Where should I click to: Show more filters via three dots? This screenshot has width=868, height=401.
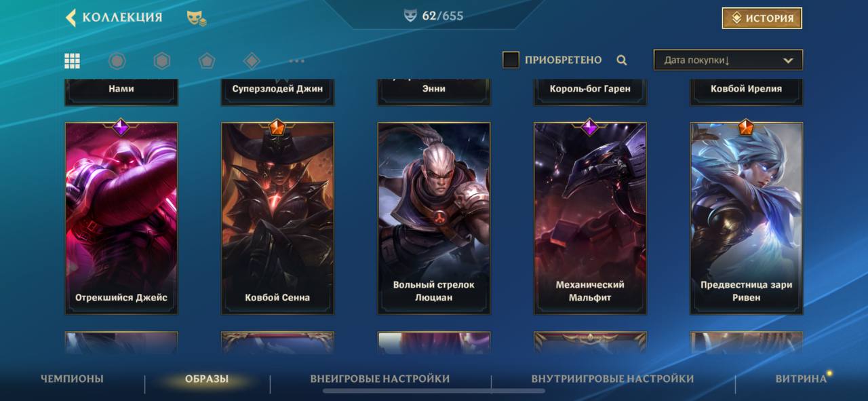coord(296,61)
